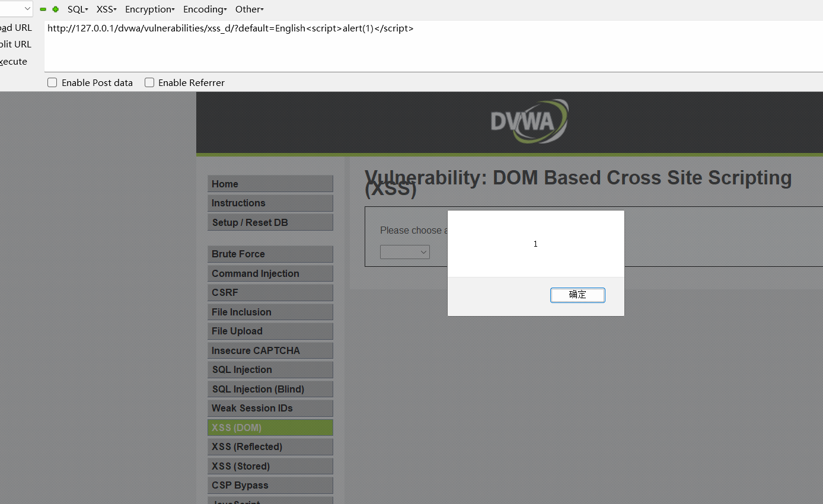The height and width of the screenshot is (504, 823).
Task: Open the Other menu
Action: pos(250,9)
